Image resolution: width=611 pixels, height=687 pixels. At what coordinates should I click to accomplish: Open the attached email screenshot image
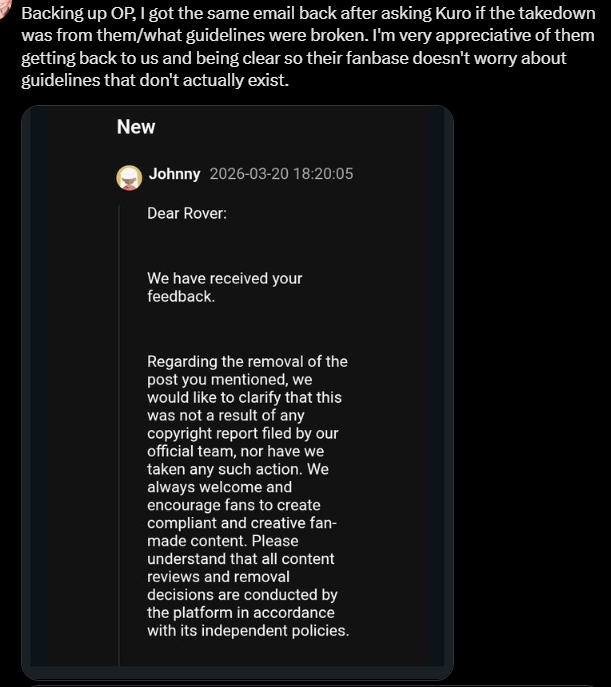coord(237,392)
